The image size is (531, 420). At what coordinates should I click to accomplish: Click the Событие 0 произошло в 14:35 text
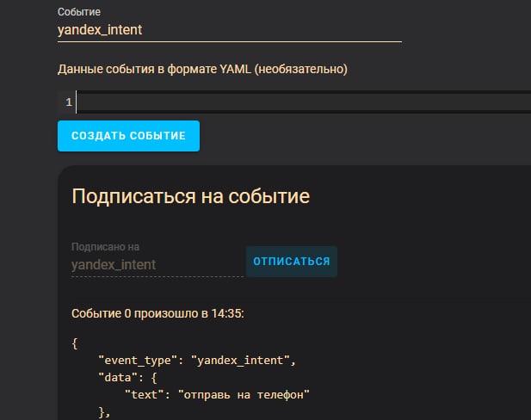click(x=157, y=313)
